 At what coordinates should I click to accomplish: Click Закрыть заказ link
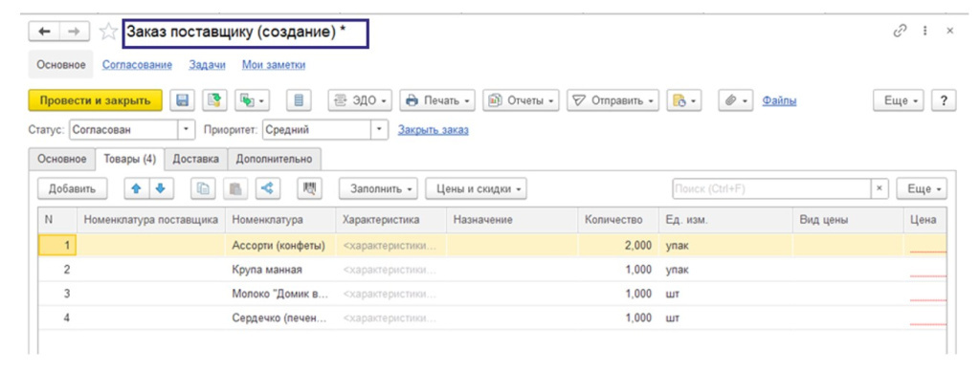coord(434,130)
